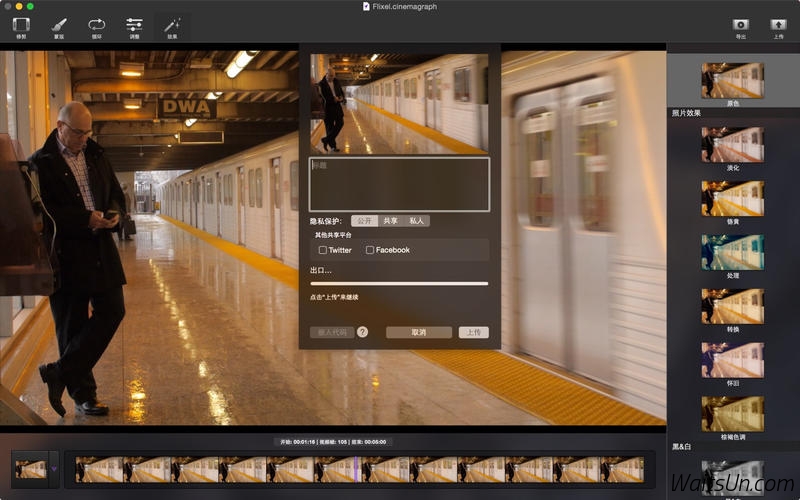This screenshot has width=800, height=500.
Task: Set privacy to 公开 public
Action: (x=364, y=221)
